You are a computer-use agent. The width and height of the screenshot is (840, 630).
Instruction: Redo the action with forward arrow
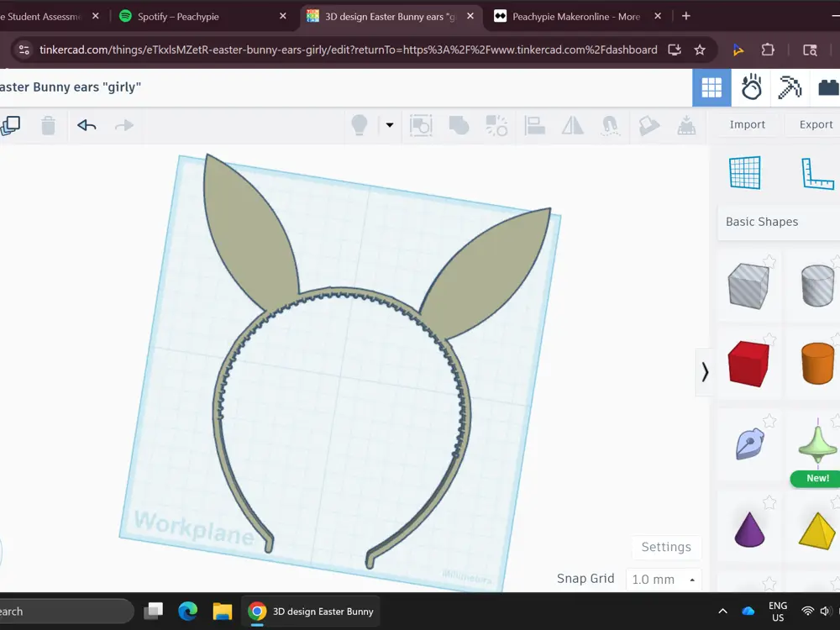click(x=124, y=126)
